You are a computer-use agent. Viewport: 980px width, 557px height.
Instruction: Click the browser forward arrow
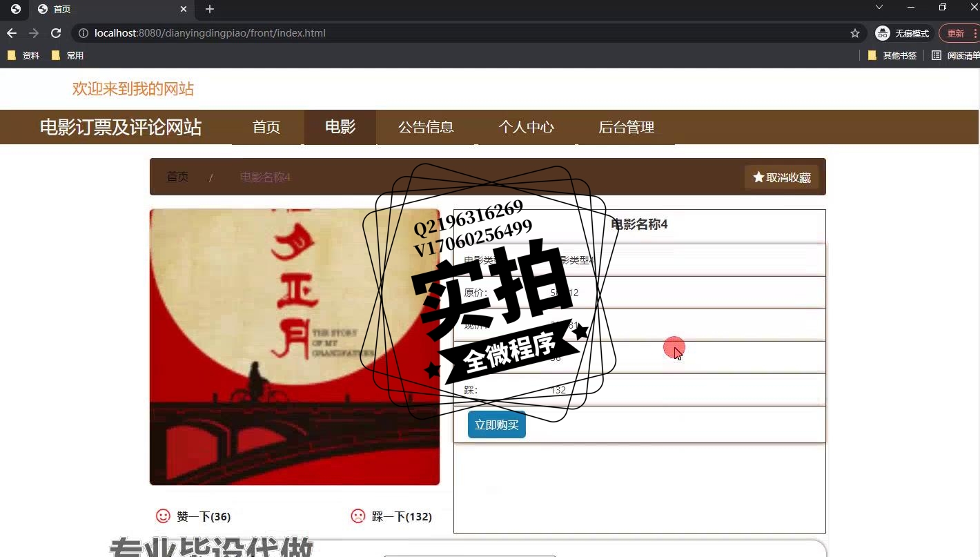pyautogui.click(x=34, y=33)
